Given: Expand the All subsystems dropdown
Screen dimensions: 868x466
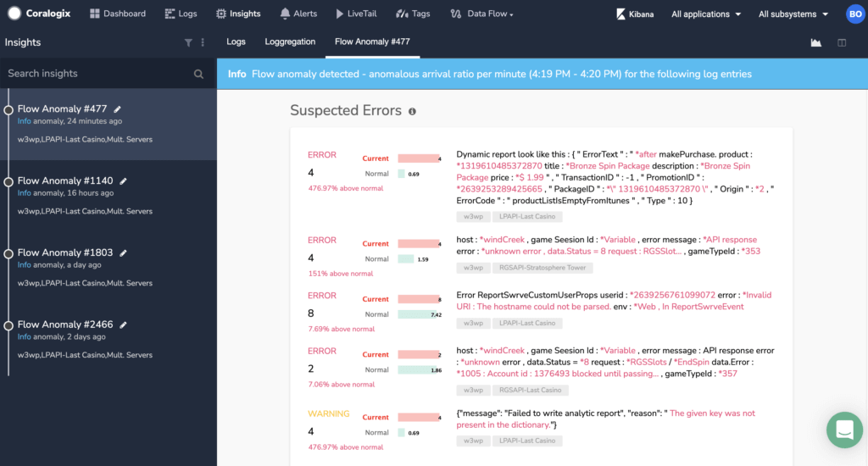Looking at the screenshot, I should 793,14.
